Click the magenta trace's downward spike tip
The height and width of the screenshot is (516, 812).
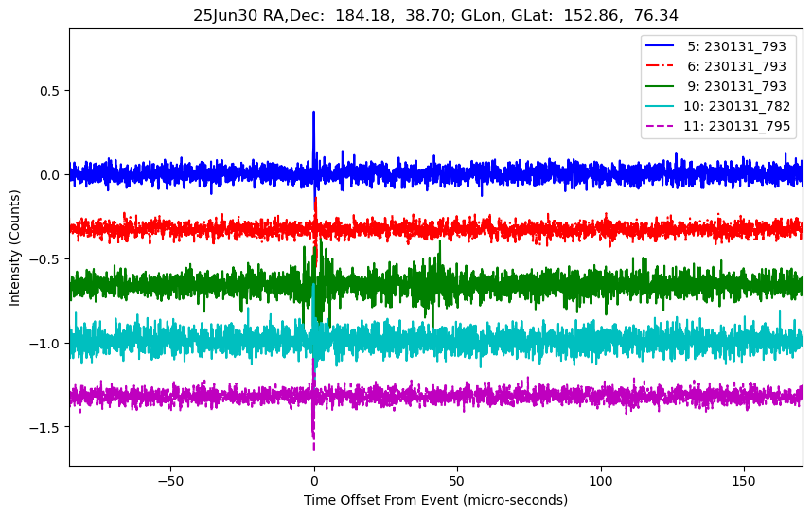(313, 448)
